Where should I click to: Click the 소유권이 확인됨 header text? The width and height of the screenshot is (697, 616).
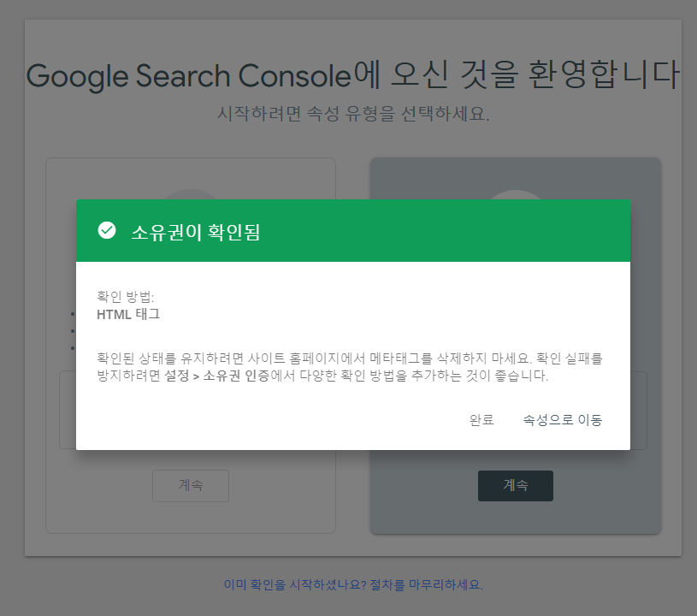click(196, 232)
